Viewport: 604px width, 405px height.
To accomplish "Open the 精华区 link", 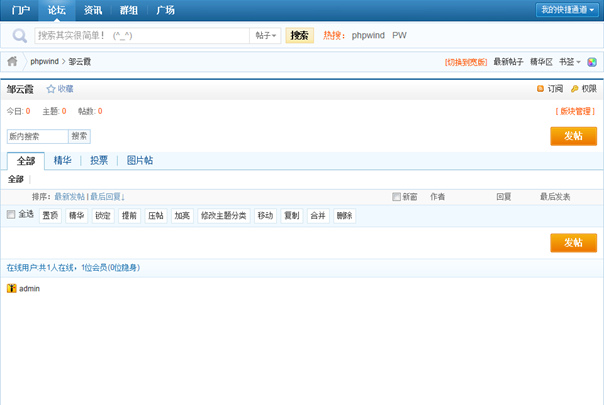I will click(x=541, y=62).
